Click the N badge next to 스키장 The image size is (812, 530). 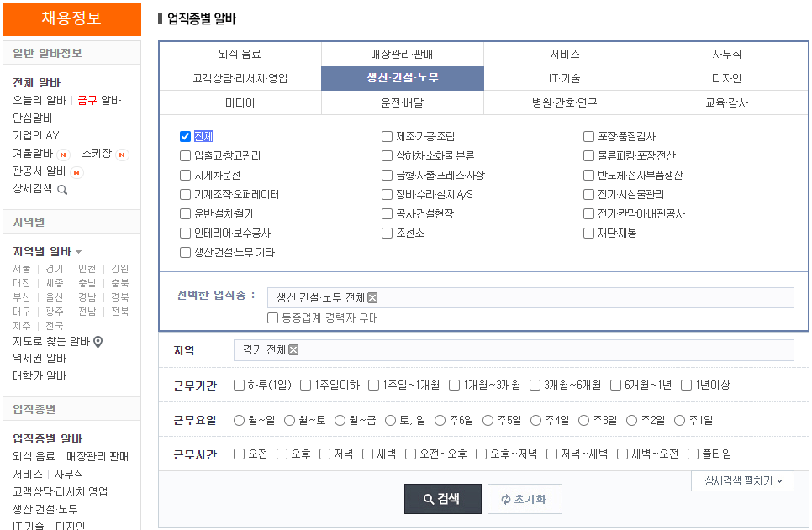122,155
